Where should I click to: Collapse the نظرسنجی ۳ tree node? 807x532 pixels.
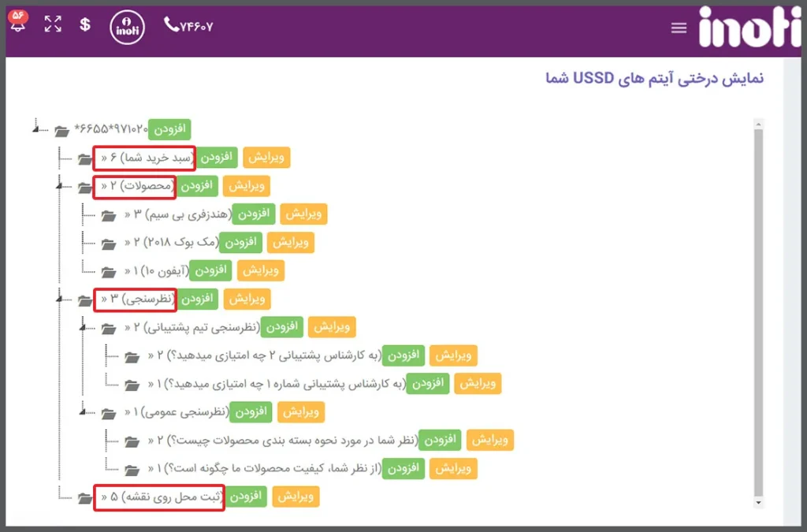point(59,298)
